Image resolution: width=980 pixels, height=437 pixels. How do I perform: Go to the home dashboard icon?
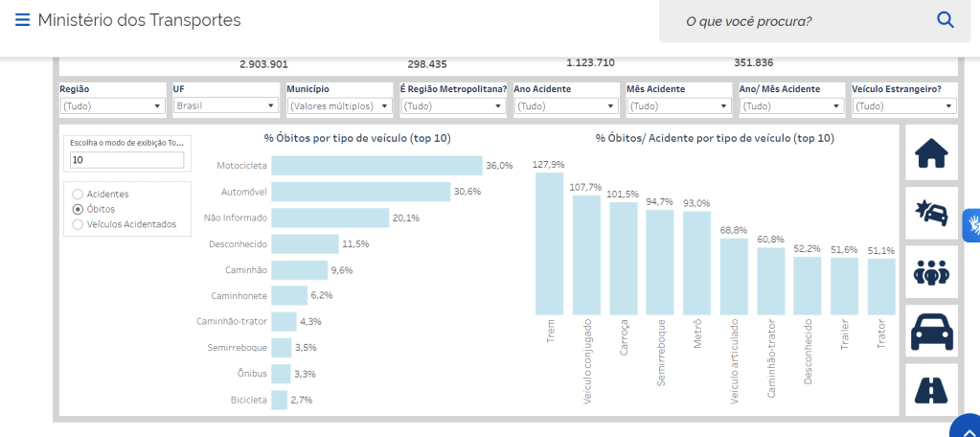(931, 153)
